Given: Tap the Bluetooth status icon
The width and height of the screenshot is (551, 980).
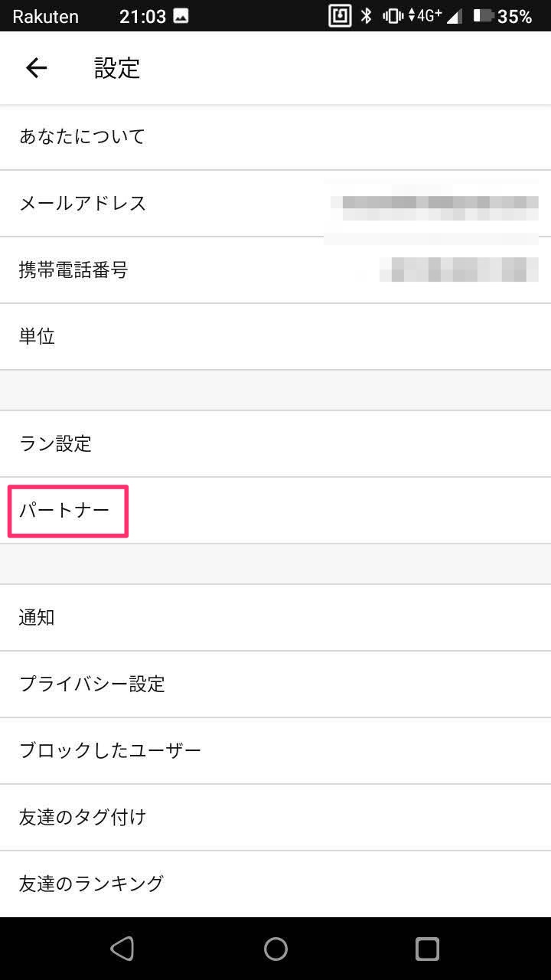Looking at the screenshot, I should [367, 15].
